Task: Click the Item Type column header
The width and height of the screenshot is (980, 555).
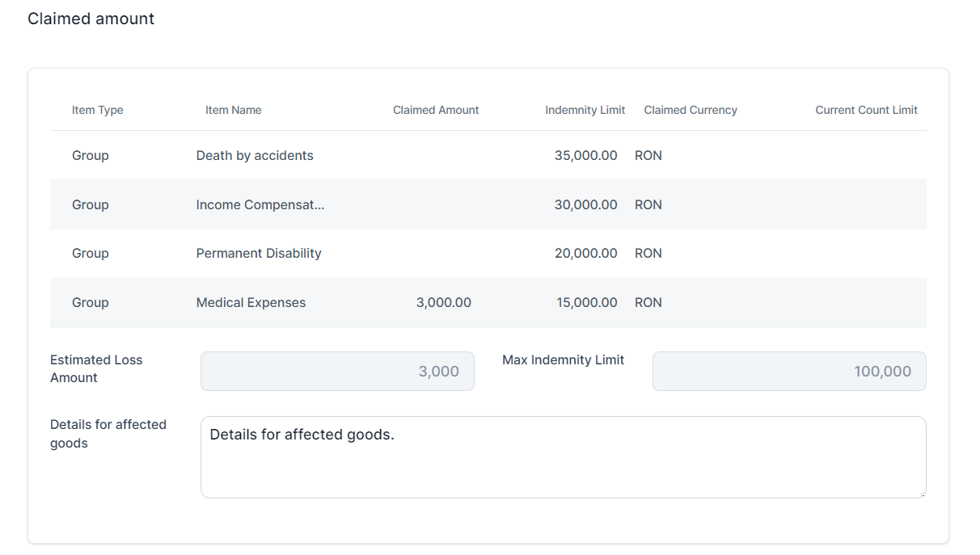Action: pos(97,110)
